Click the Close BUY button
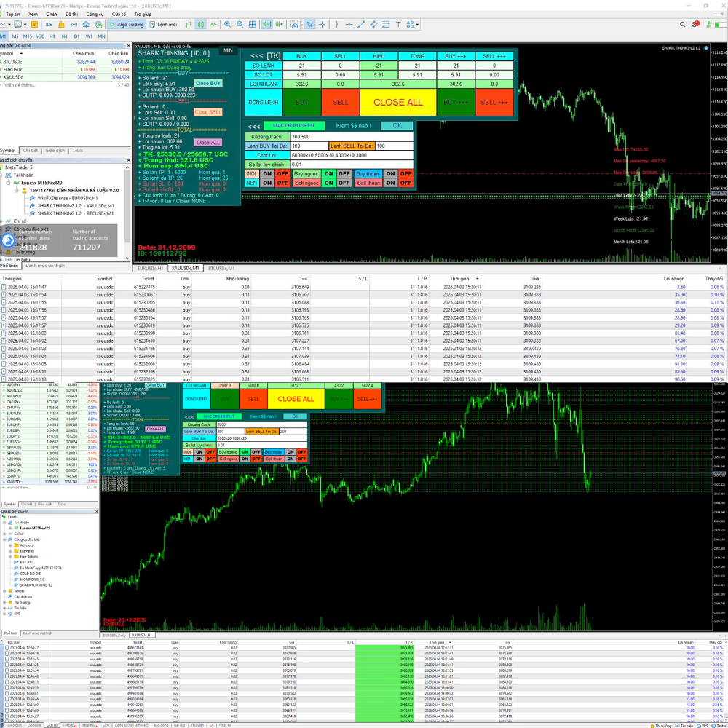The height and width of the screenshot is (728, 728). coord(208,83)
